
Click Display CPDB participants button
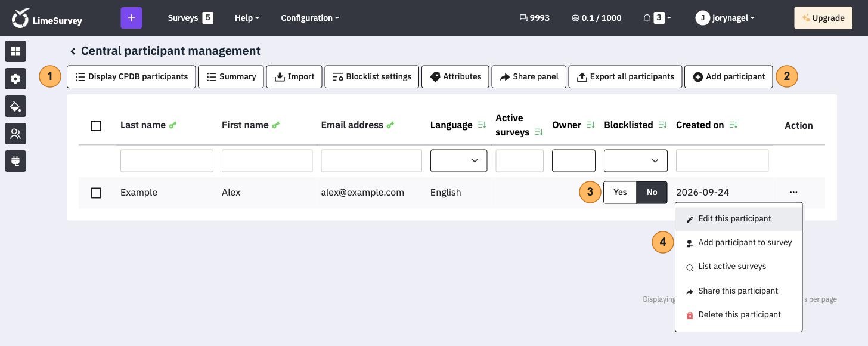(131, 76)
